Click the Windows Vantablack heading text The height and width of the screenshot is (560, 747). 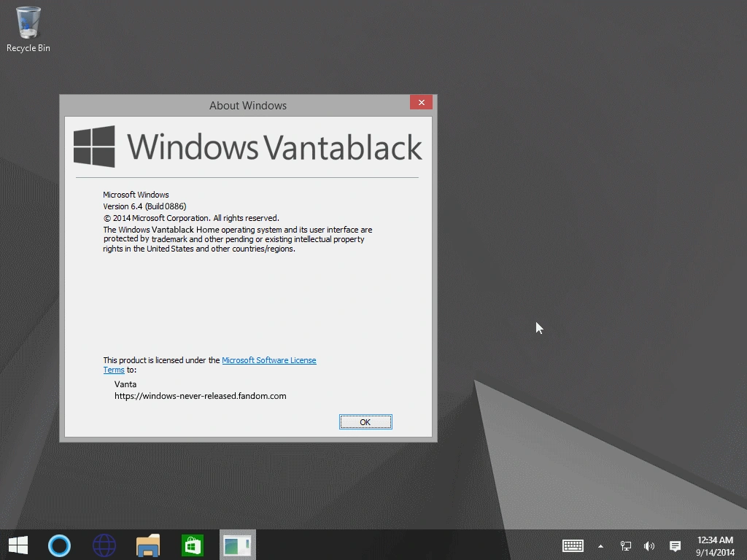[x=274, y=147]
